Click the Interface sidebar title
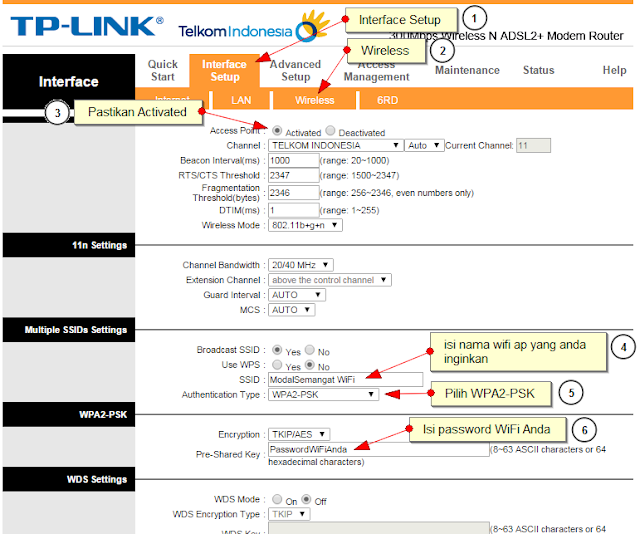The width and height of the screenshot is (640, 534). pyautogui.click(x=69, y=82)
